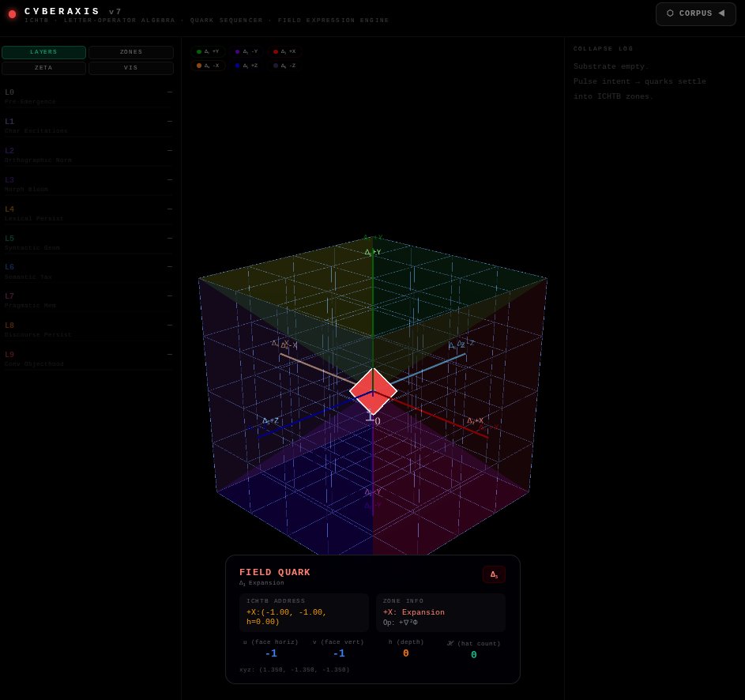Collapse the L0 Pre-Emergence layer

pos(170,92)
